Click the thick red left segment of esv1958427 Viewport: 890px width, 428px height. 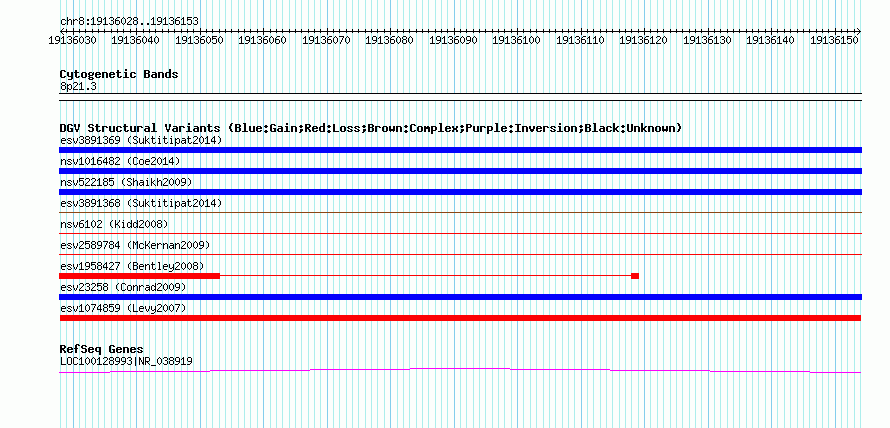[x=139, y=276]
